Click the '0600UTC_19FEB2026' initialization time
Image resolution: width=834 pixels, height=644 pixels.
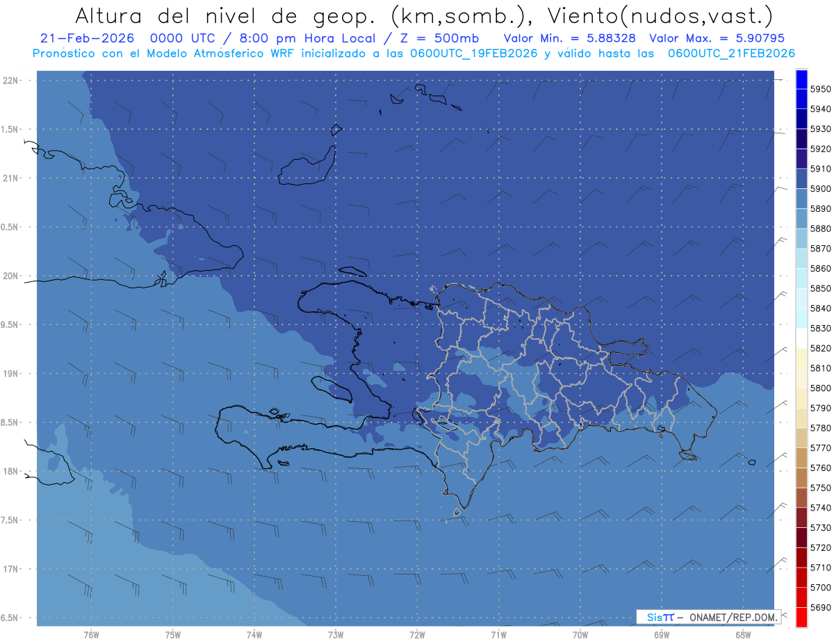click(473, 53)
